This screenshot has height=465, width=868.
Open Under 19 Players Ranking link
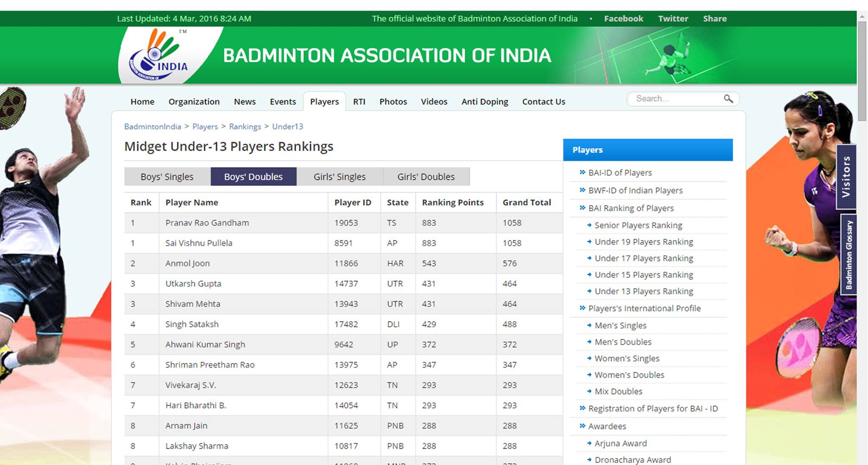pyautogui.click(x=644, y=242)
